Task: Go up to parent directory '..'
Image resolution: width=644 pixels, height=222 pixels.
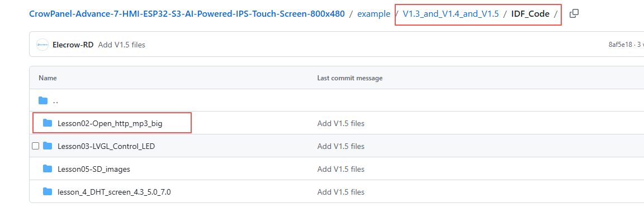Action: tap(55, 100)
